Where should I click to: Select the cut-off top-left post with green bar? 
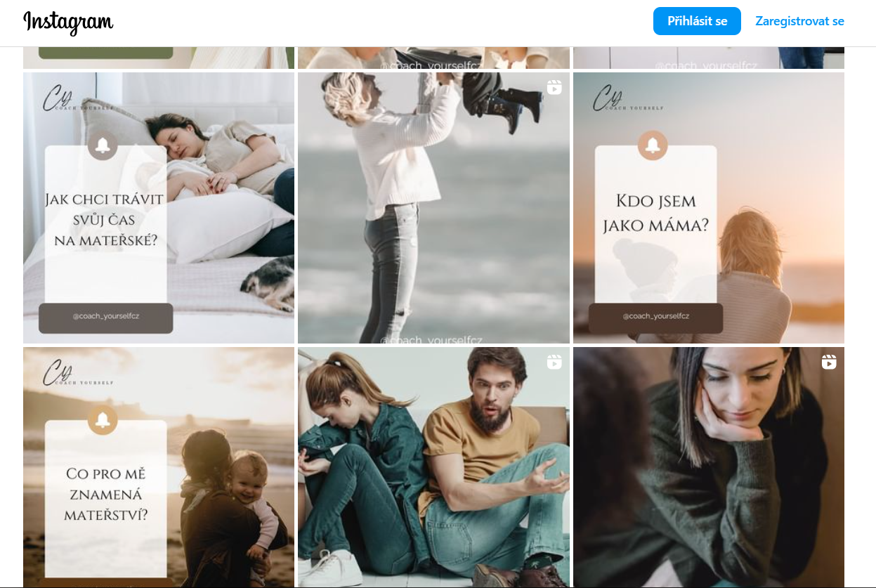(158, 58)
